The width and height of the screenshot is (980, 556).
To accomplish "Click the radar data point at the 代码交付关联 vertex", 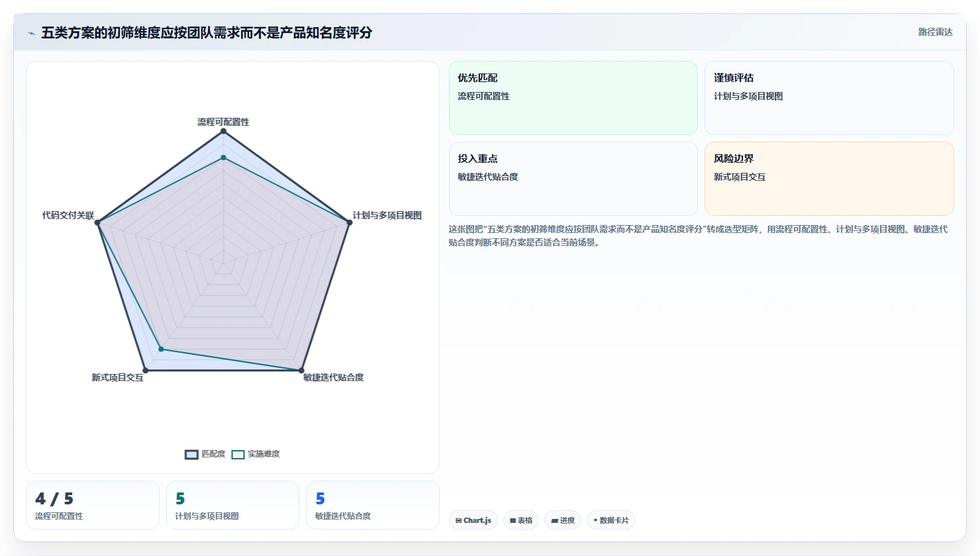I will point(97,222).
